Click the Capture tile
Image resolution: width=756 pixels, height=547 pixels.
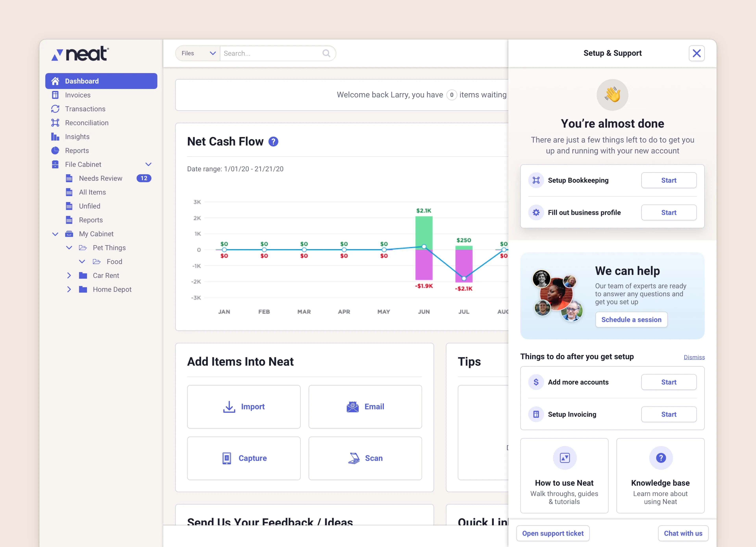coord(244,458)
